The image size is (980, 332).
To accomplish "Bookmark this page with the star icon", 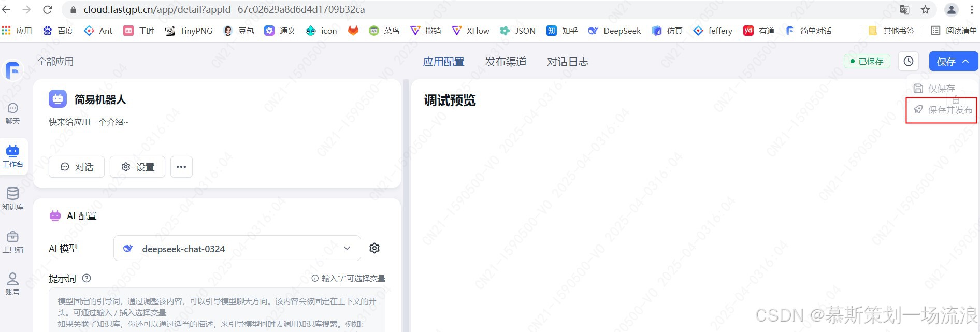I will (926, 9).
